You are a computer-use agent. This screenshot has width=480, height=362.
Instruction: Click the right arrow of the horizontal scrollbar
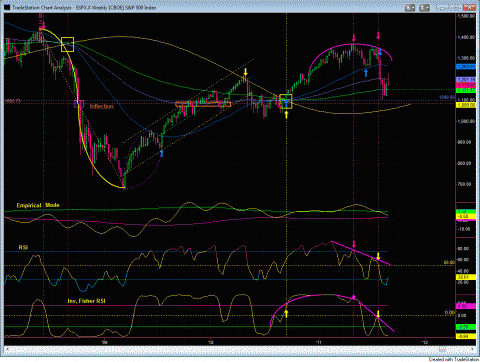472,349
